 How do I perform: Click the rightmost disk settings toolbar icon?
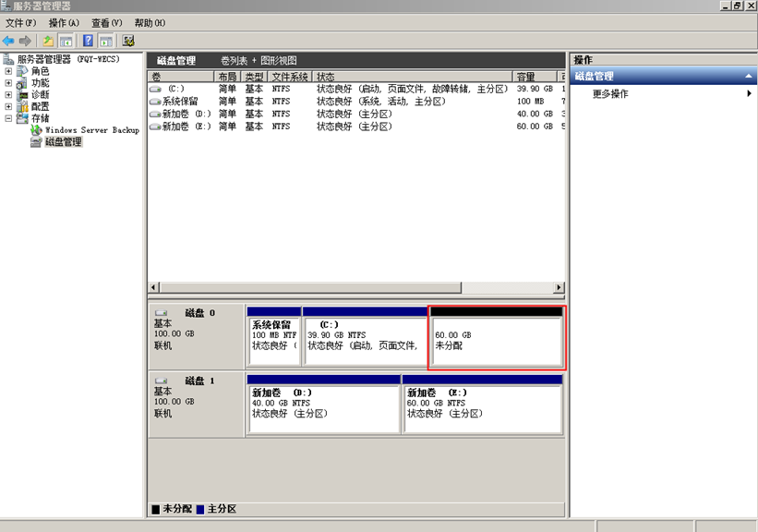click(128, 41)
